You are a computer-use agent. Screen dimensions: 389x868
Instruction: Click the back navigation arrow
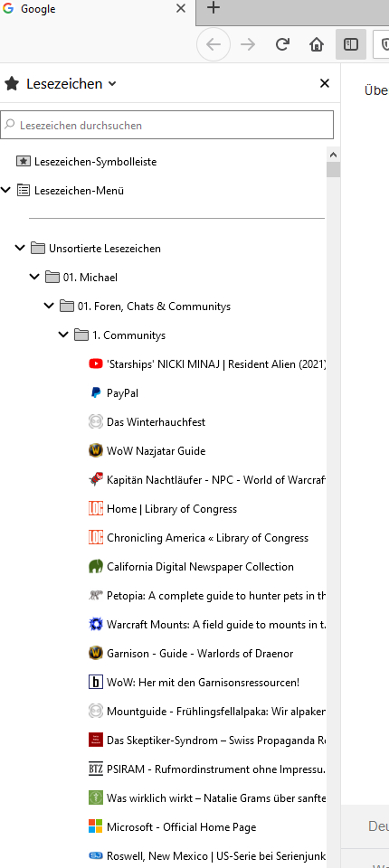213,44
